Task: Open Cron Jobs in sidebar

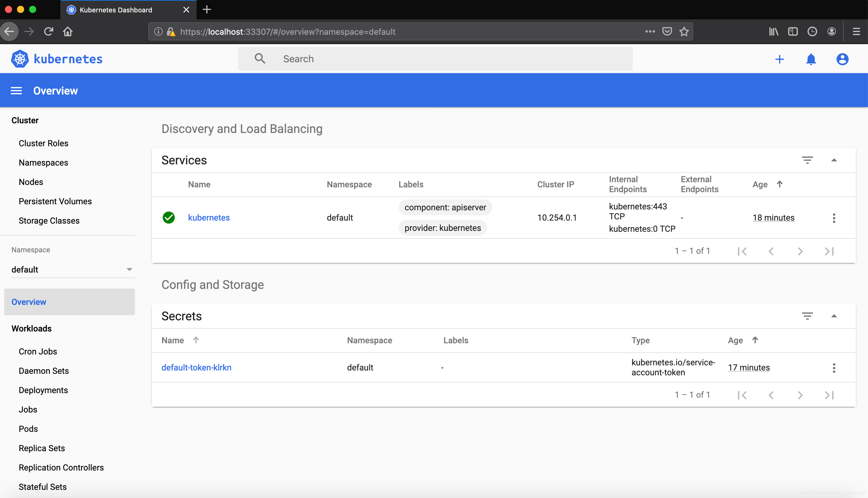Action: pos(38,351)
